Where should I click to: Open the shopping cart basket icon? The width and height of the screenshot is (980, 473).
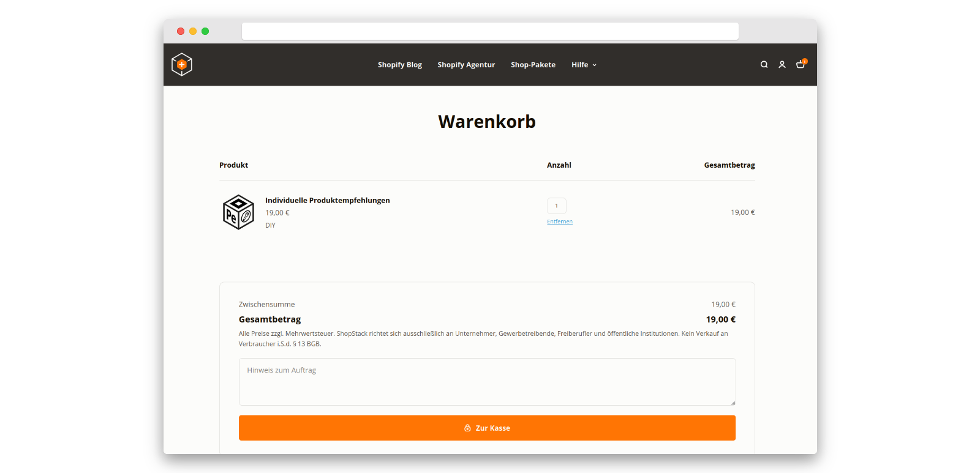[801, 64]
